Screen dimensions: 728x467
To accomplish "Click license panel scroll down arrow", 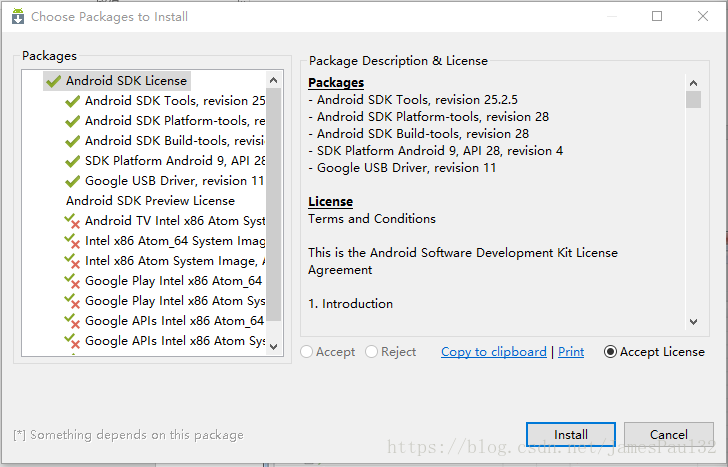I will pos(693,321).
